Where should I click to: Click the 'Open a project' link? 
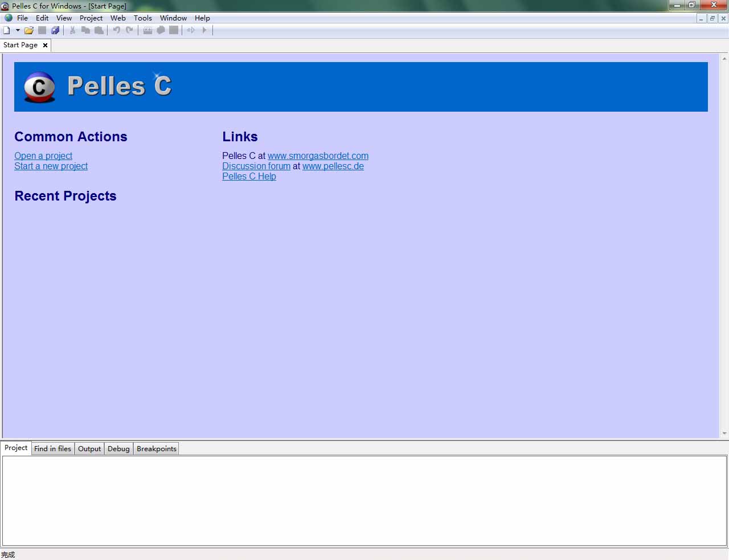(x=43, y=156)
